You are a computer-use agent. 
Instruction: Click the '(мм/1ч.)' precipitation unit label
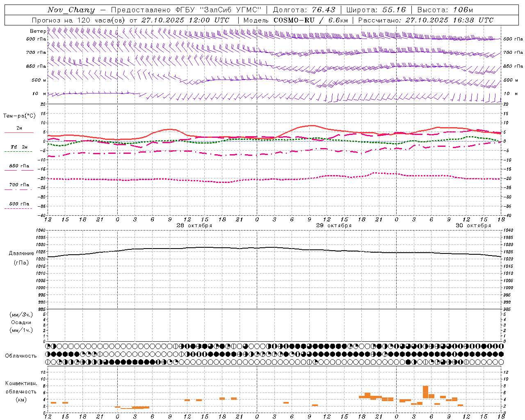coord(21,330)
